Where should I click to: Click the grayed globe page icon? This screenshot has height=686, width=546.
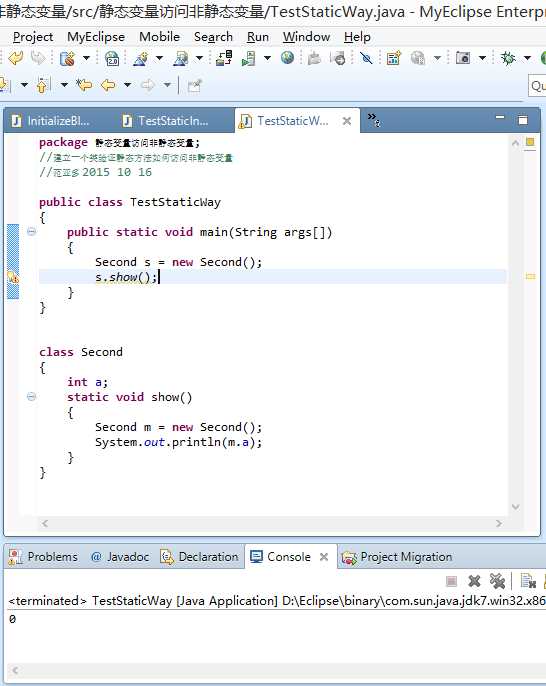point(418,58)
